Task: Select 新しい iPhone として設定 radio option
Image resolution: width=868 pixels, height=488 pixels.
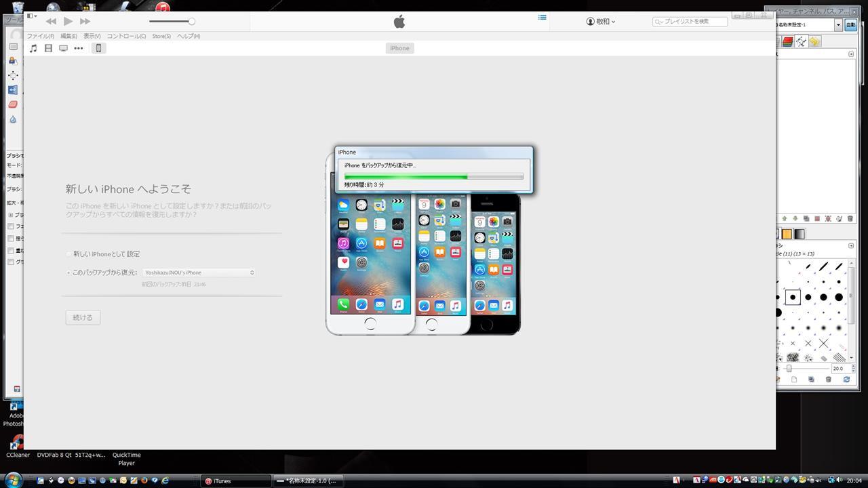Action: click(x=69, y=254)
